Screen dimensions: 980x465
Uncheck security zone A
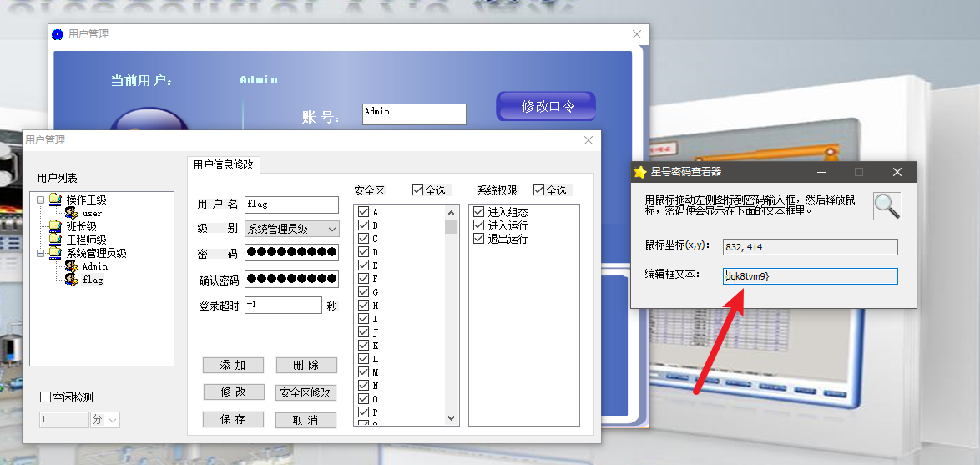tap(363, 212)
